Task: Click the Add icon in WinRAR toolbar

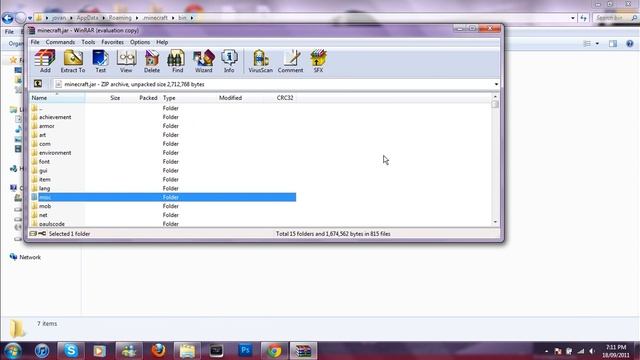Action: coord(45,61)
